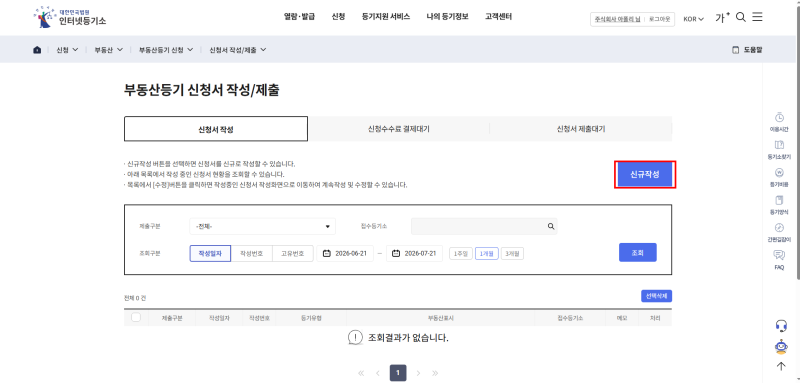
Task: Click page number 1 in pagination
Action: (398, 373)
